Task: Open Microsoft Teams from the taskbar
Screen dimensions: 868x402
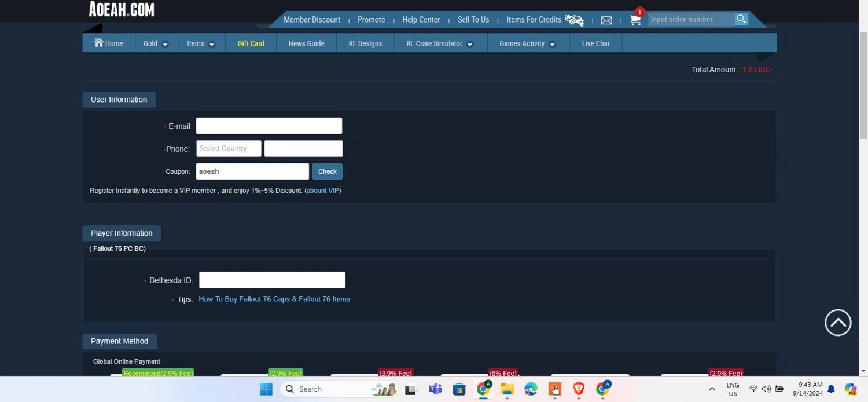Action: 435,389
